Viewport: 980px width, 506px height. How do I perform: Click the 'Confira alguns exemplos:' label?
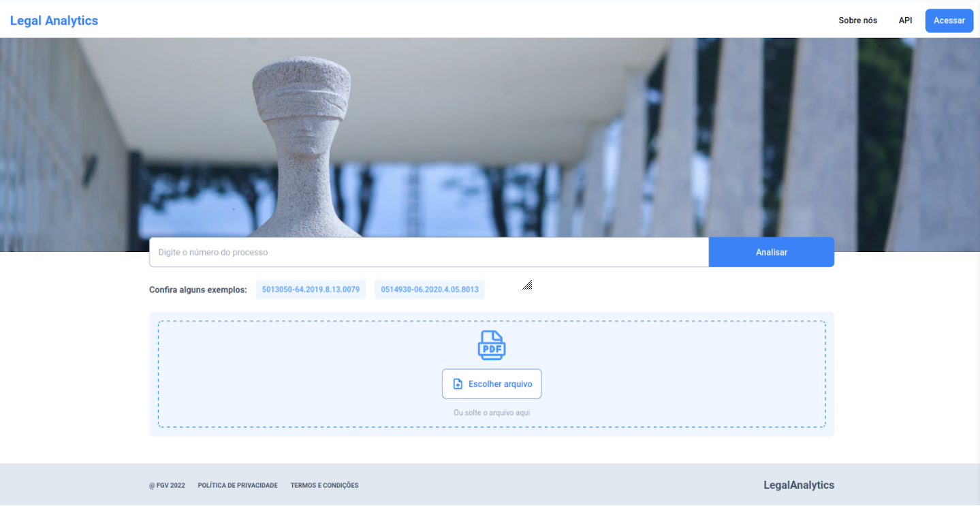pos(198,290)
